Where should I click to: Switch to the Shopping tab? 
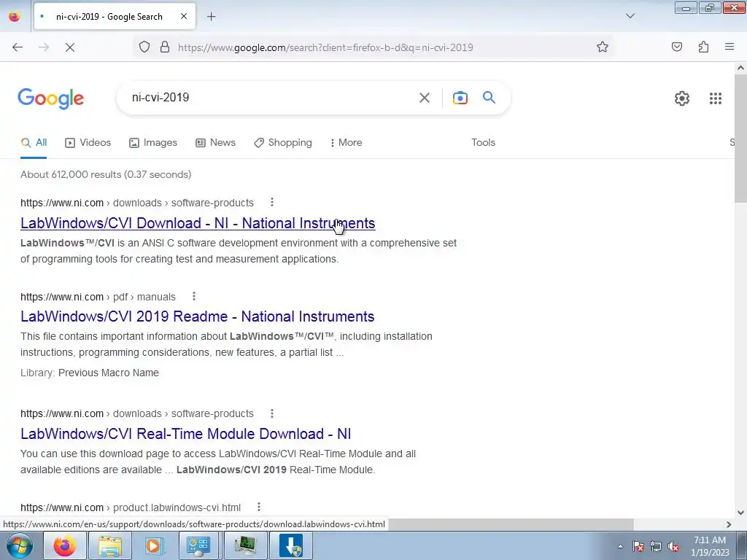click(x=283, y=142)
